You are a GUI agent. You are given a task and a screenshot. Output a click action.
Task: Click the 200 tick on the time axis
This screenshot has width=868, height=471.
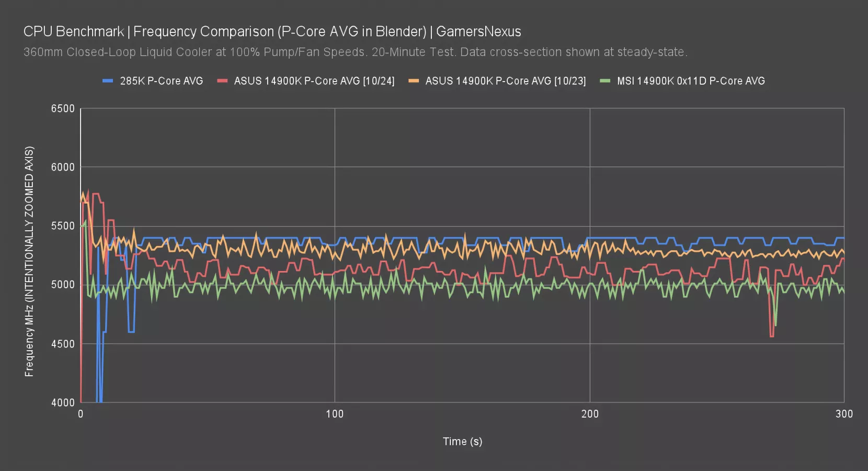[590, 414]
